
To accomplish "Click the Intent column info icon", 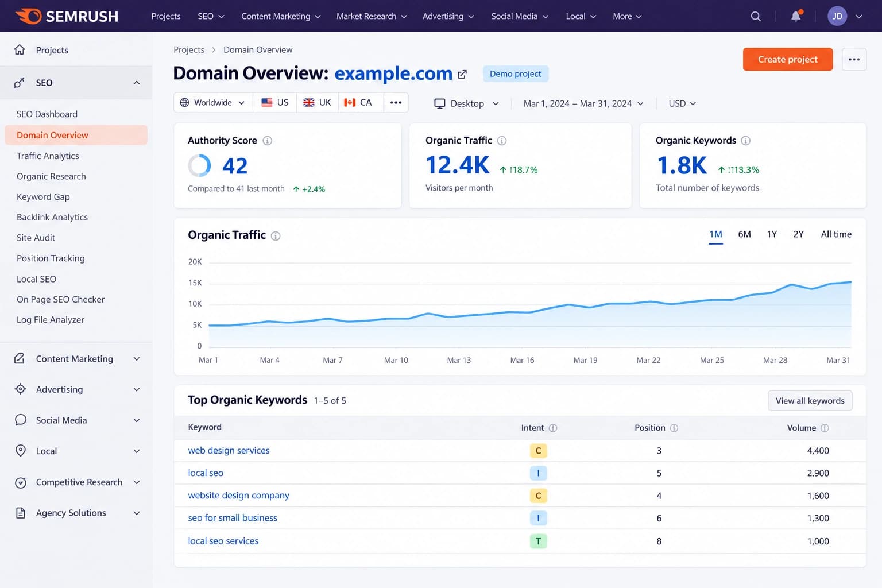I will (553, 428).
